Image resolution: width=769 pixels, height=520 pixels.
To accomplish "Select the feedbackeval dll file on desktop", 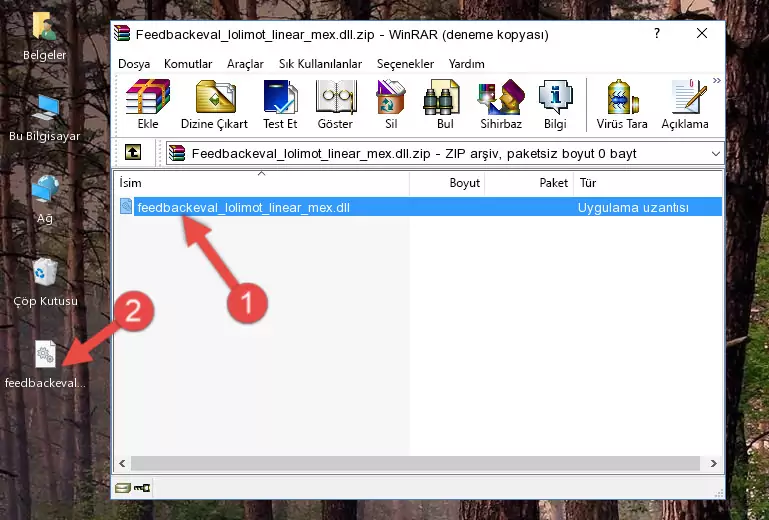I will pos(45,364).
